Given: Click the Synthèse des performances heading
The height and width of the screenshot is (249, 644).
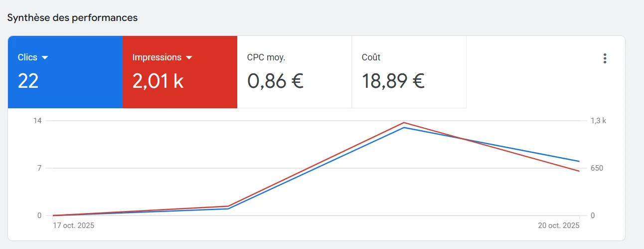Looking at the screenshot, I should tap(72, 18).
